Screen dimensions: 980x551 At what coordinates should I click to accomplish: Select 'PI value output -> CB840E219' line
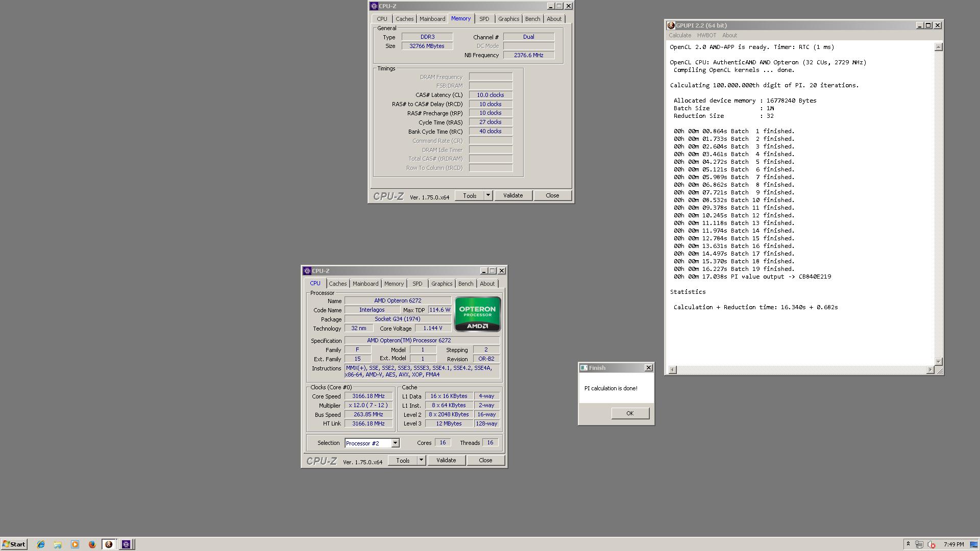coord(780,277)
